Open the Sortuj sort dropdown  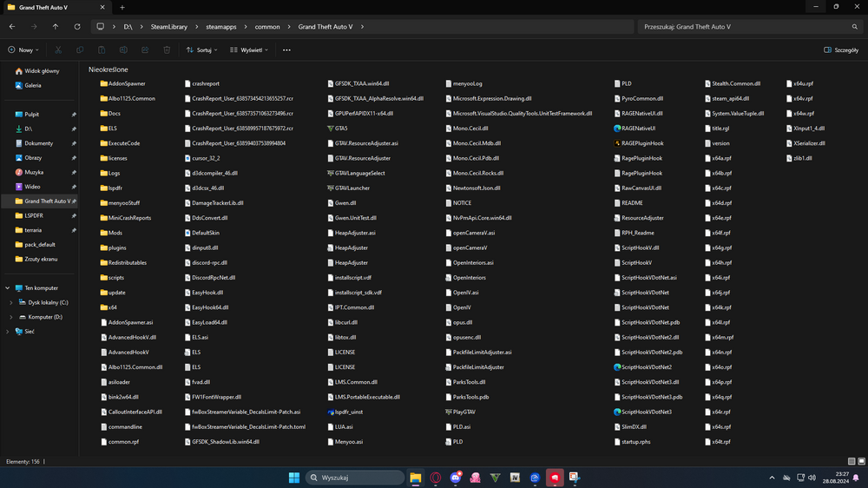[x=201, y=50]
